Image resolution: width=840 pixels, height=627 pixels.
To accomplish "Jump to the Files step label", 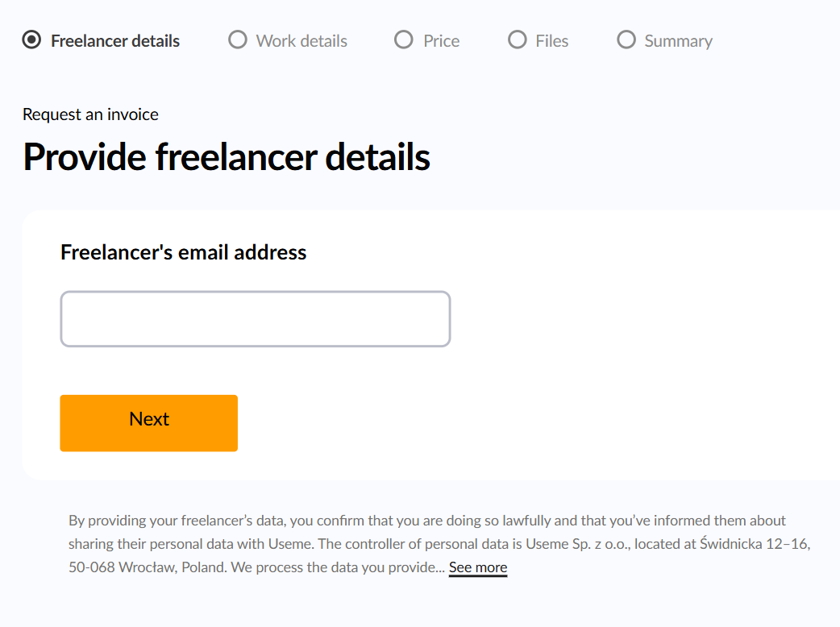I will 551,41.
